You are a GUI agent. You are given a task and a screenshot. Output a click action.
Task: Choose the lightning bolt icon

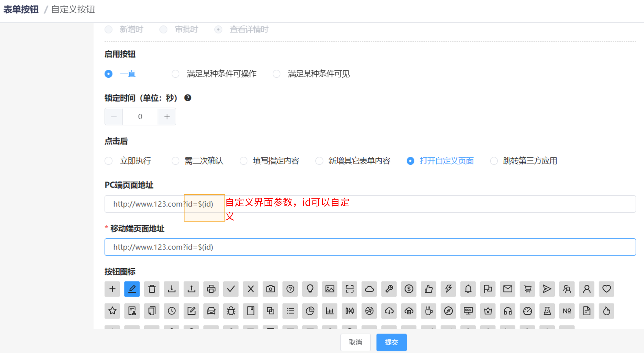click(448, 289)
